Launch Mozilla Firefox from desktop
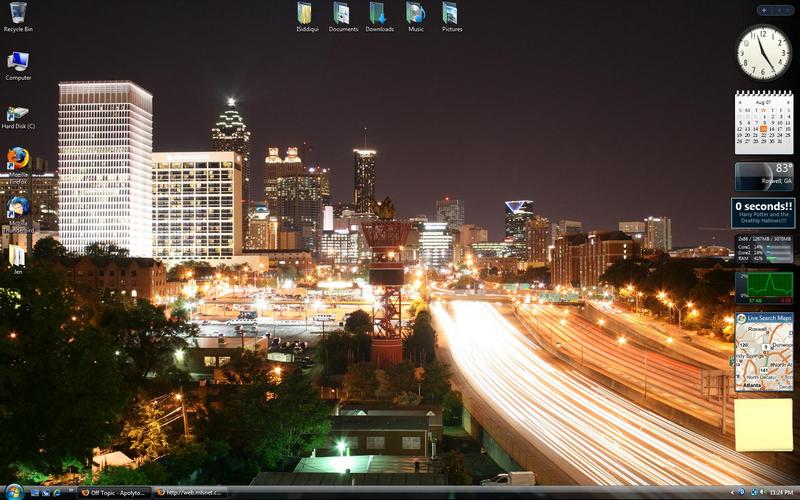800x500 pixels. click(x=18, y=159)
